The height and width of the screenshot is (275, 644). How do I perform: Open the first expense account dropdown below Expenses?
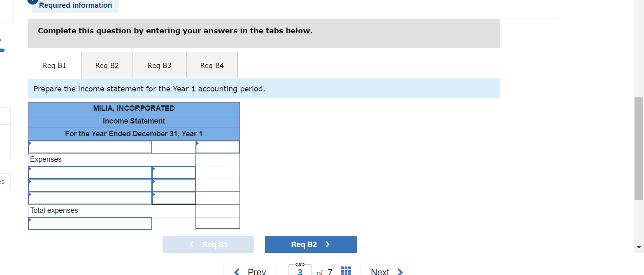[x=90, y=172]
